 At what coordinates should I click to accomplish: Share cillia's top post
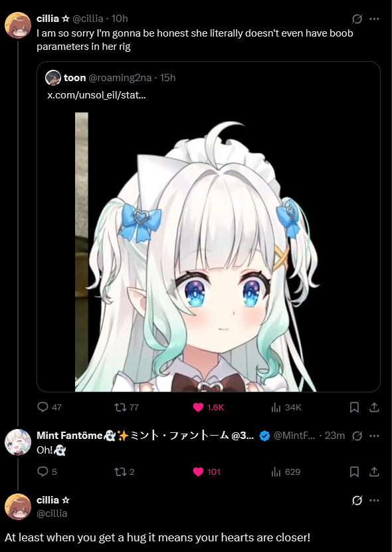[374, 407]
